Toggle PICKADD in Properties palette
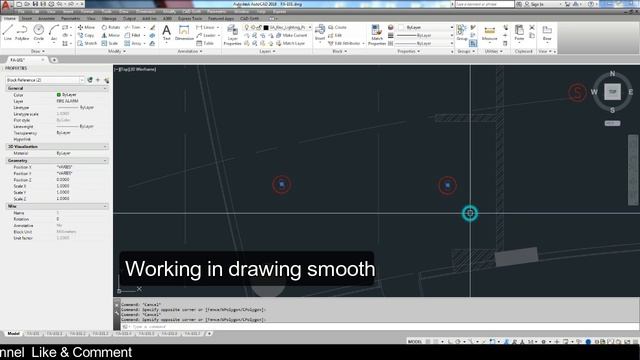 click(90, 80)
